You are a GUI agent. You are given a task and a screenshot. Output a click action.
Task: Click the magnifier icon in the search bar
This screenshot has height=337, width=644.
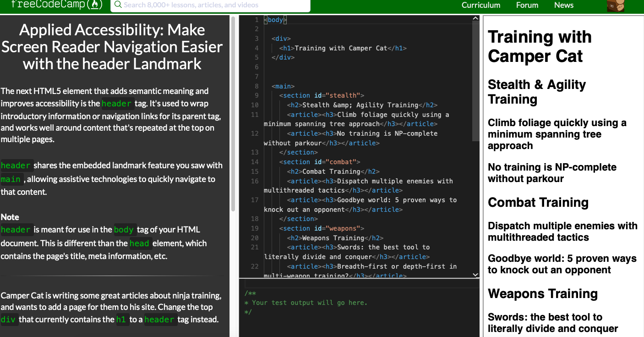click(118, 5)
